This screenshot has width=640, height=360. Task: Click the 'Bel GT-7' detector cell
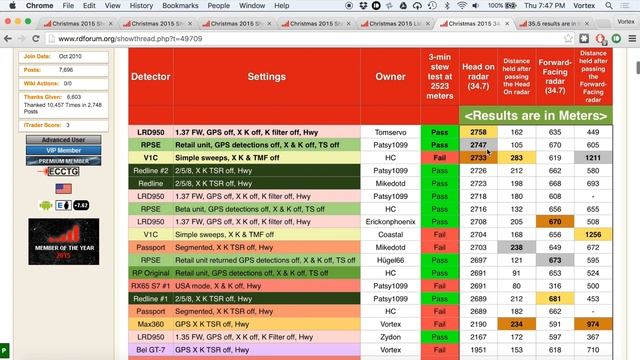coord(151,350)
